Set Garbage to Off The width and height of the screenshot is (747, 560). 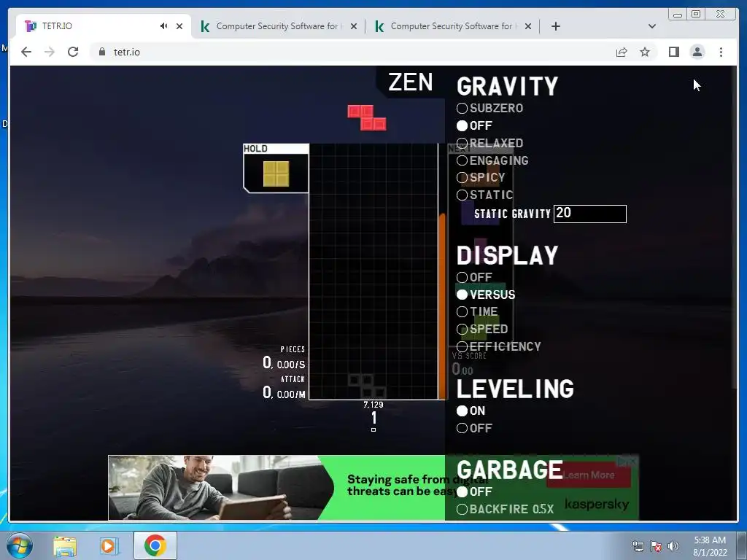coord(474,492)
